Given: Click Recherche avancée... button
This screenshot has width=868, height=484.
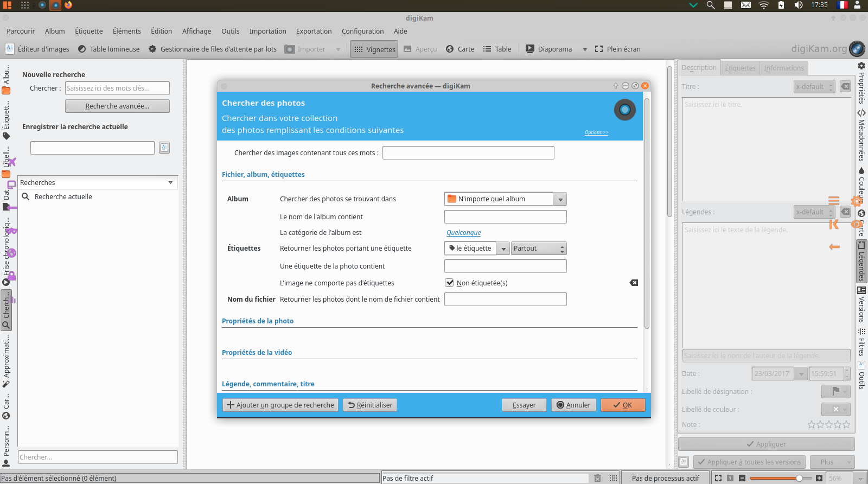Looking at the screenshot, I should [117, 106].
